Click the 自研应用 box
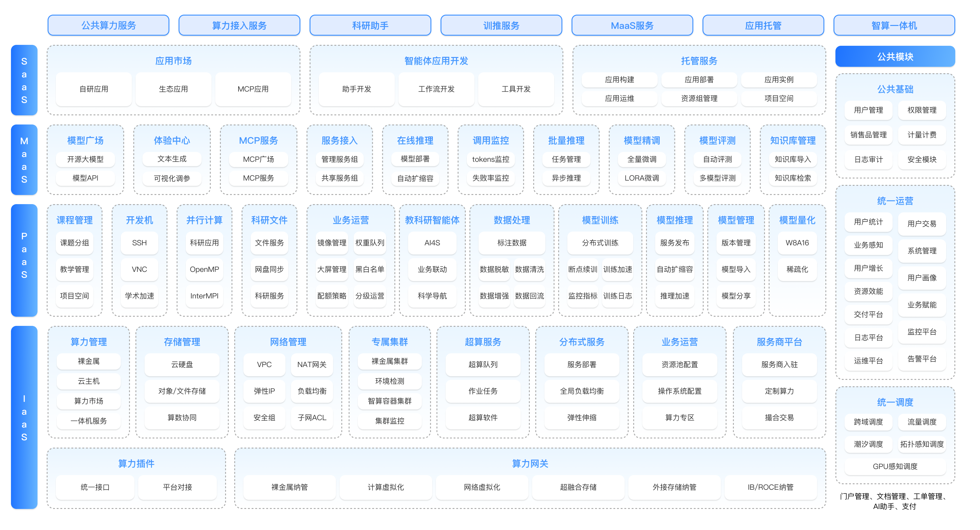This screenshot has width=980, height=530. click(x=94, y=89)
